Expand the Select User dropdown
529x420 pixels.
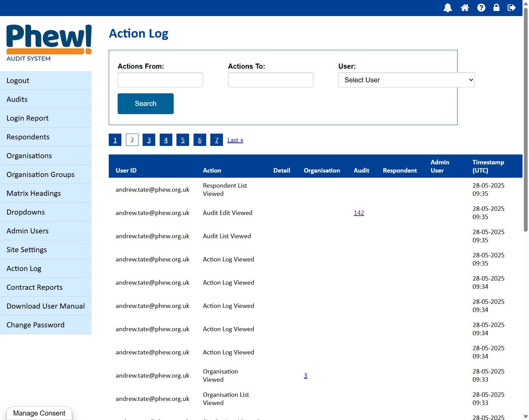click(406, 80)
